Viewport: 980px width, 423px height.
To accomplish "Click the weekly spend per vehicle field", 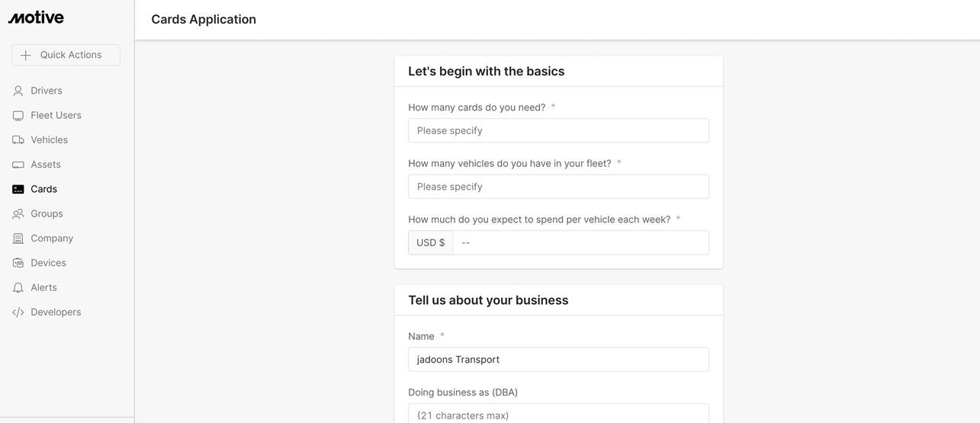I will click(x=580, y=242).
